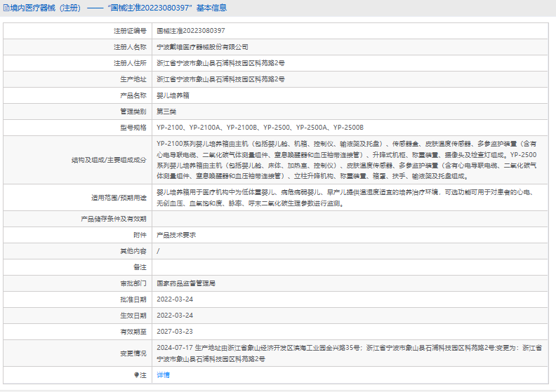Click the approval authority 国家药品监督管理局

pyautogui.click(x=185, y=283)
